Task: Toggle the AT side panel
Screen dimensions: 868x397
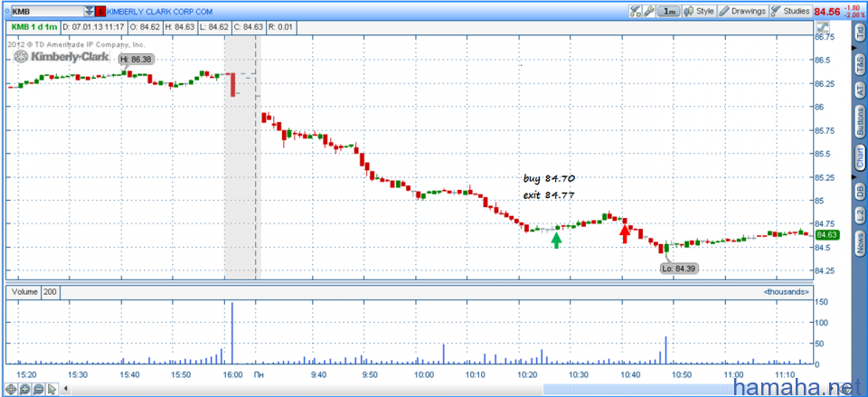Action: tap(859, 89)
